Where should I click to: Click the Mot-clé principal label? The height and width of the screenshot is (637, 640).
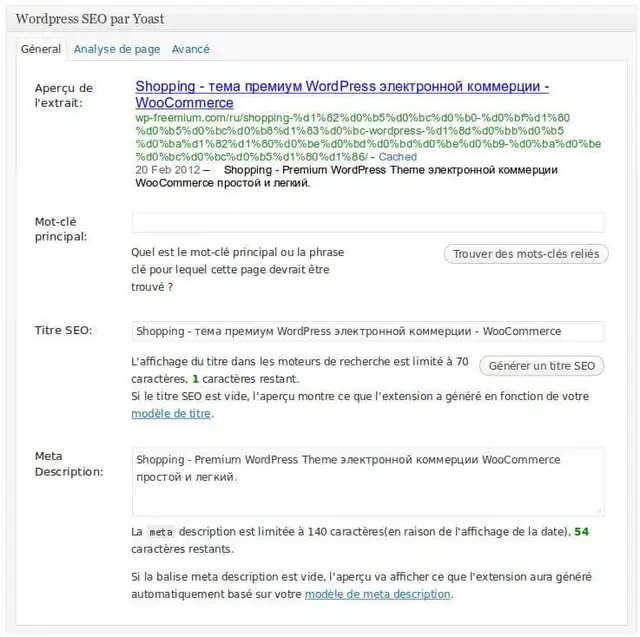pyautogui.click(x=60, y=229)
